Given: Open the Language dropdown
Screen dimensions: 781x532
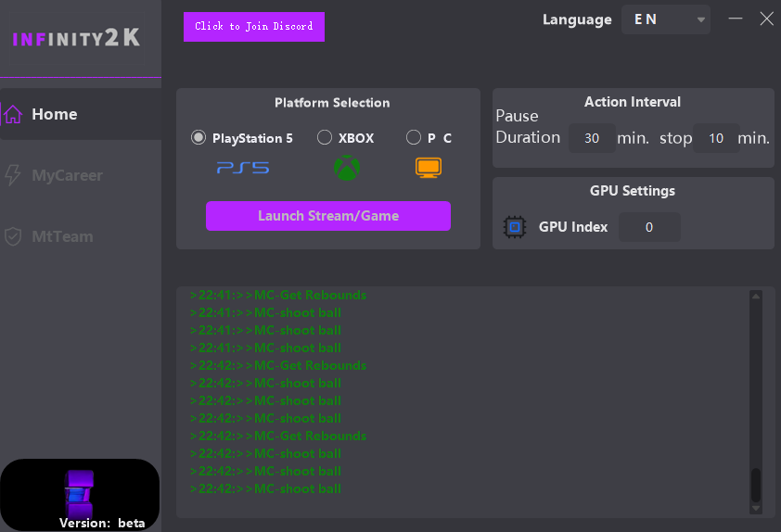Looking at the screenshot, I should tap(666, 19).
